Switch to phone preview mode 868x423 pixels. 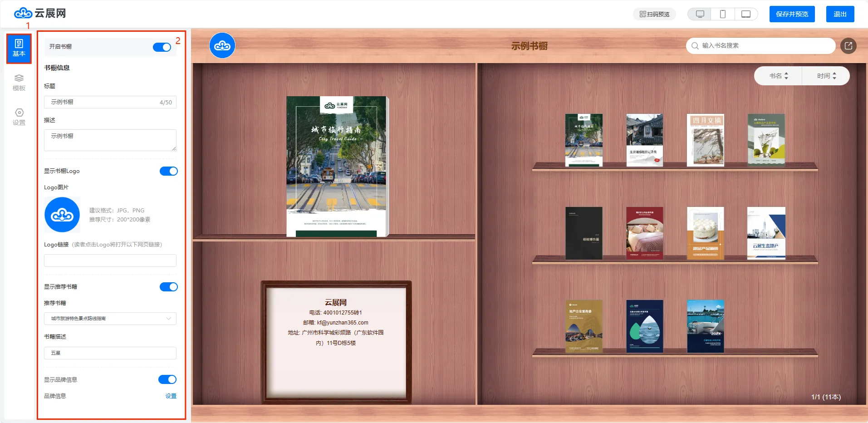tap(723, 14)
